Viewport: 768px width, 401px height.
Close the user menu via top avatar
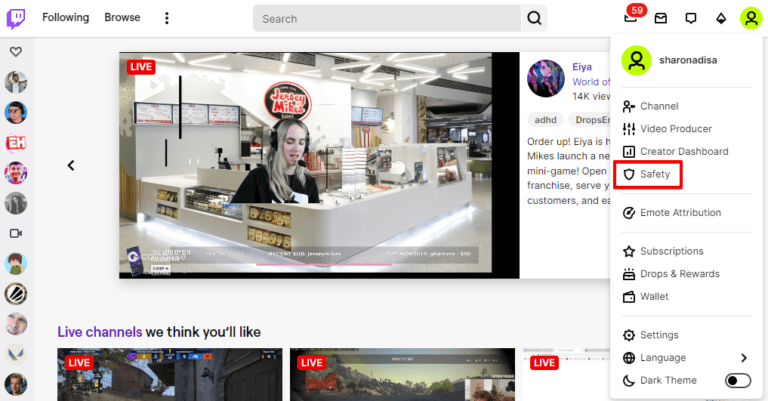[751, 18]
